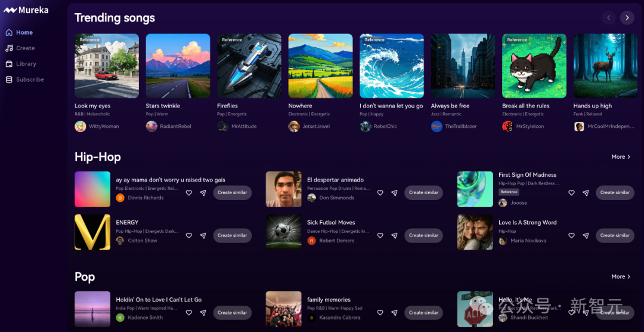The width and height of the screenshot is (644, 332).
Task: Go to previous trending songs arrow
Action: [x=608, y=18]
